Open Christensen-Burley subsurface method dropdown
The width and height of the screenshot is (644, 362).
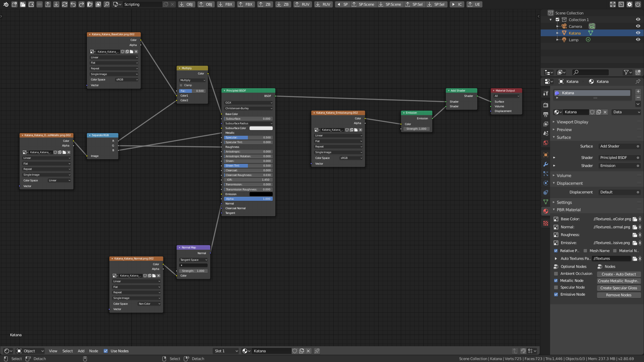coord(248,108)
